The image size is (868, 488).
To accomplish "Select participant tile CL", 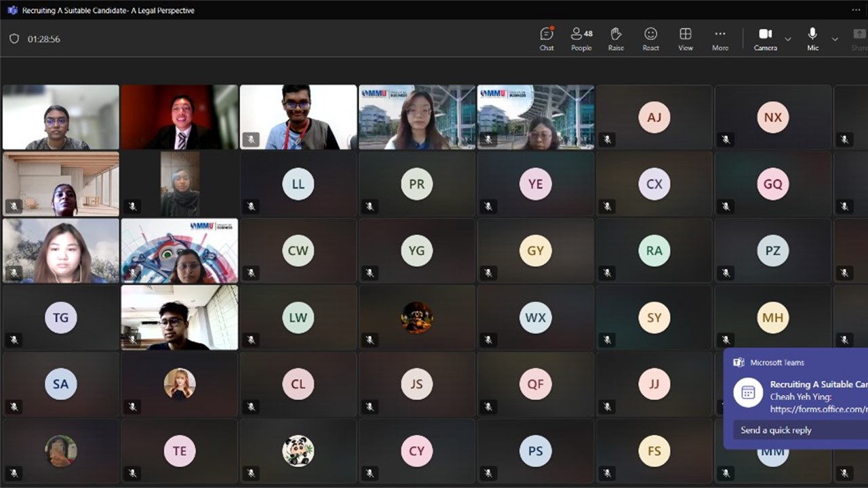I will point(298,384).
